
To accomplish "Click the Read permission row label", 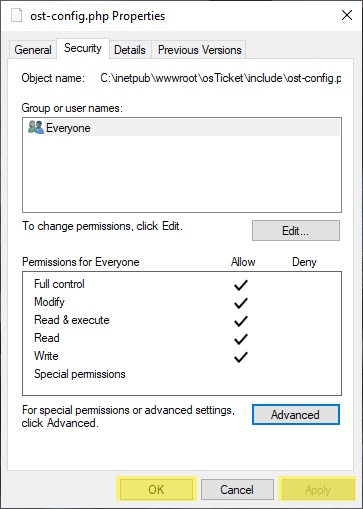I will pyautogui.click(x=47, y=338).
